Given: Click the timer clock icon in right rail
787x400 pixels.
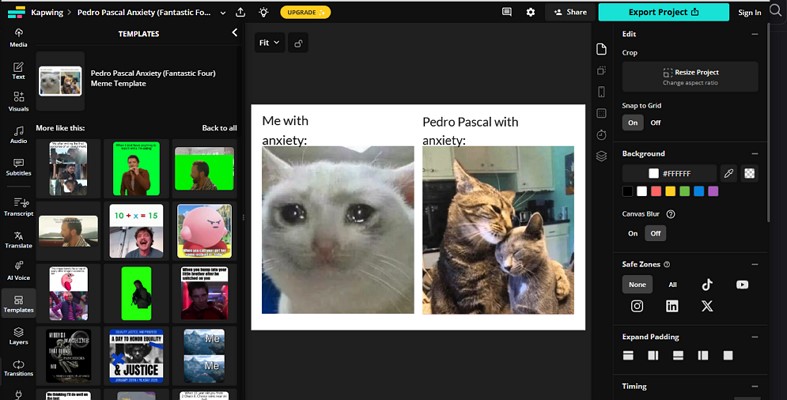Looking at the screenshot, I should click(601, 135).
